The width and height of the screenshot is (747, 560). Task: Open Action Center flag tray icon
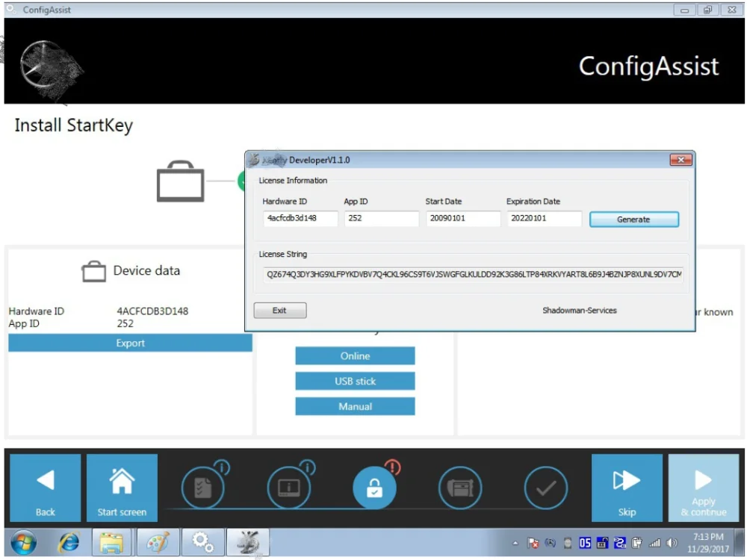pos(533,543)
